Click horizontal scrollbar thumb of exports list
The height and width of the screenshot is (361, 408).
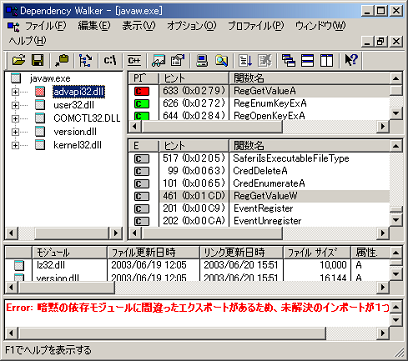(212, 233)
